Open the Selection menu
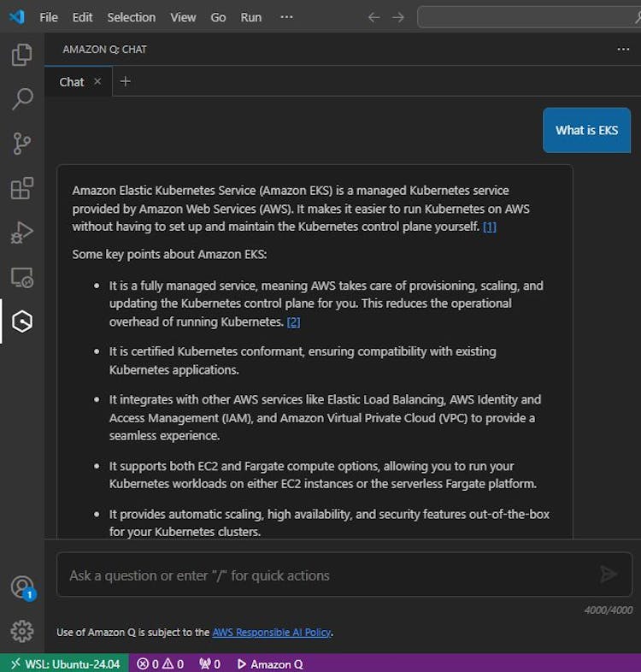 (131, 17)
